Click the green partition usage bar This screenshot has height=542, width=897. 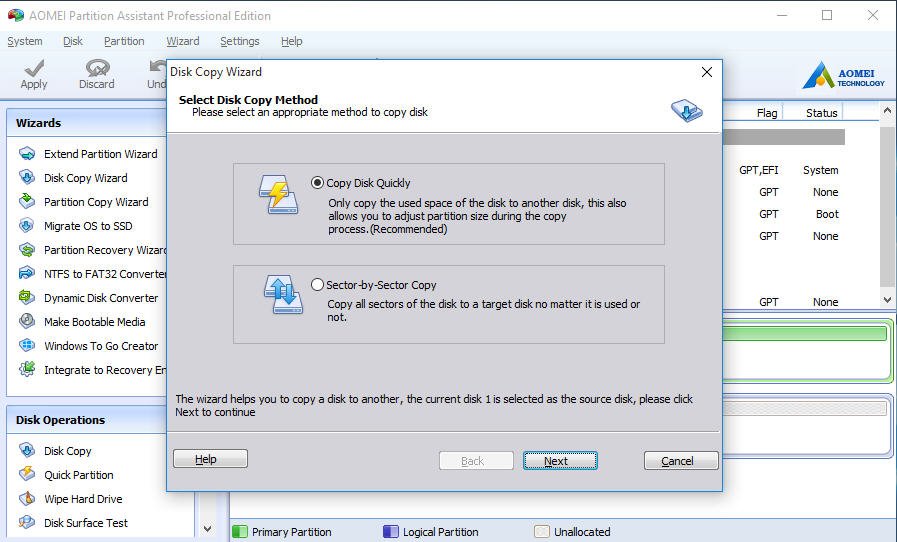pos(805,334)
